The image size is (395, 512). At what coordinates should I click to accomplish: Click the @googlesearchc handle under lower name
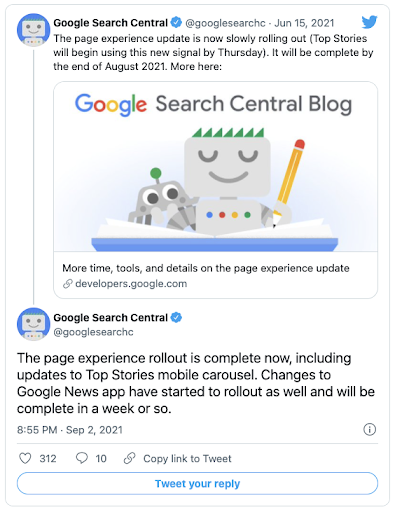click(x=93, y=332)
